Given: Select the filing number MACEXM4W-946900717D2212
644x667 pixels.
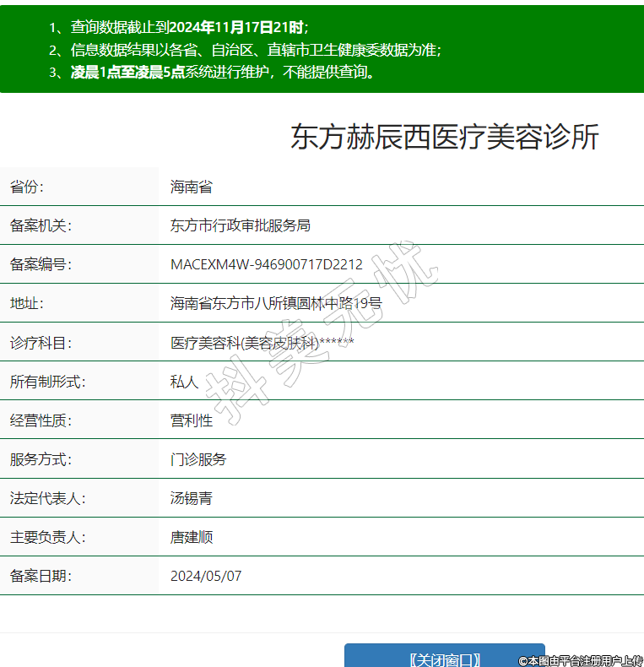Looking at the screenshot, I should pyautogui.click(x=266, y=264).
